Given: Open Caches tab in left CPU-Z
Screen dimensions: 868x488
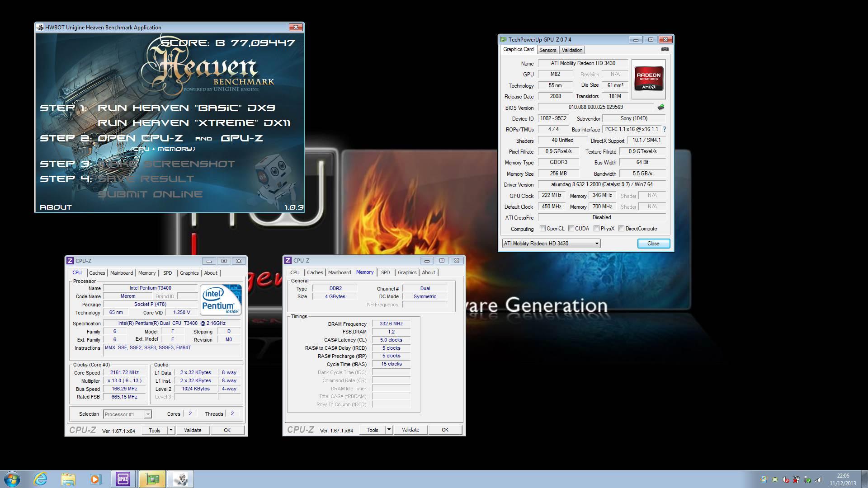Looking at the screenshot, I should (x=97, y=273).
